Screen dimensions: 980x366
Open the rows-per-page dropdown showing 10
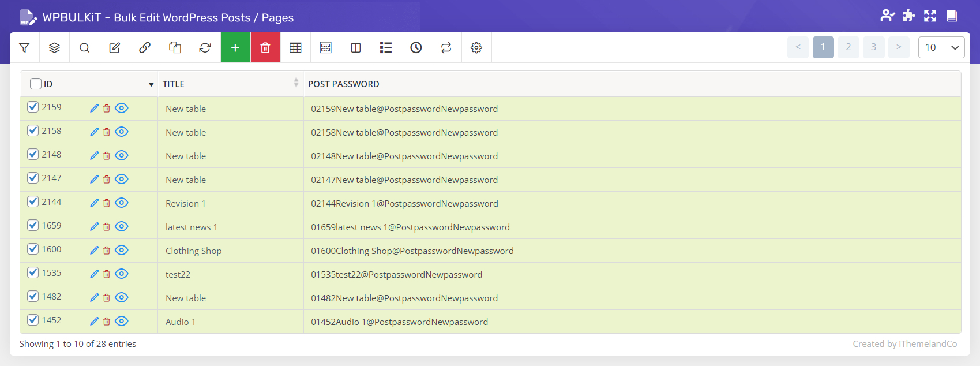[x=941, y=47]
